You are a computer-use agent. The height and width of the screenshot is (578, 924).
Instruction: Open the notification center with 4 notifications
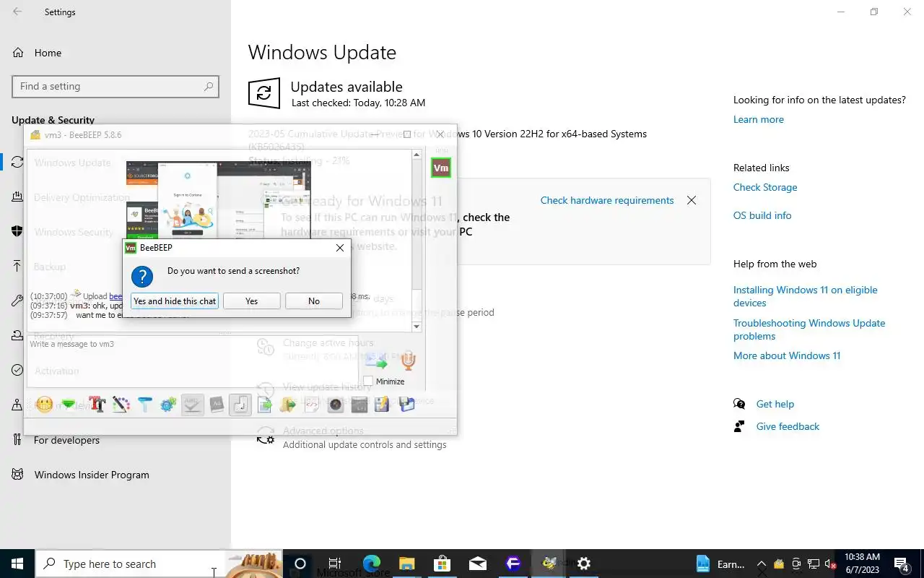902,564
